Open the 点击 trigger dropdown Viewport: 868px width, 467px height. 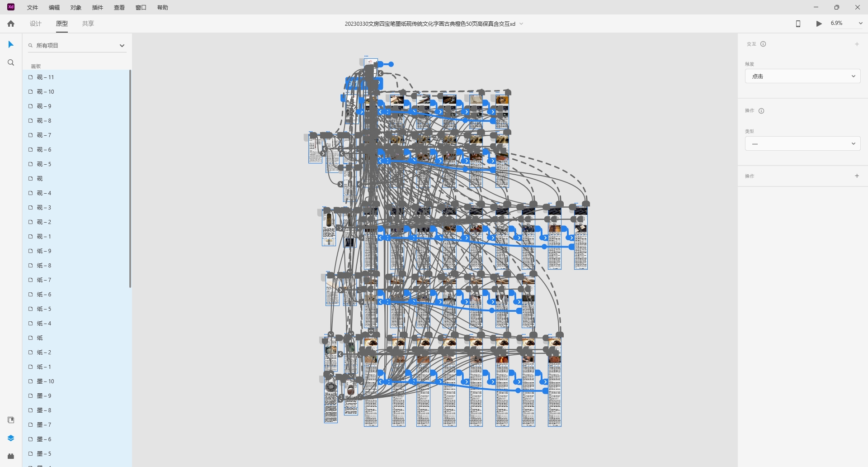tap(802, 76)
